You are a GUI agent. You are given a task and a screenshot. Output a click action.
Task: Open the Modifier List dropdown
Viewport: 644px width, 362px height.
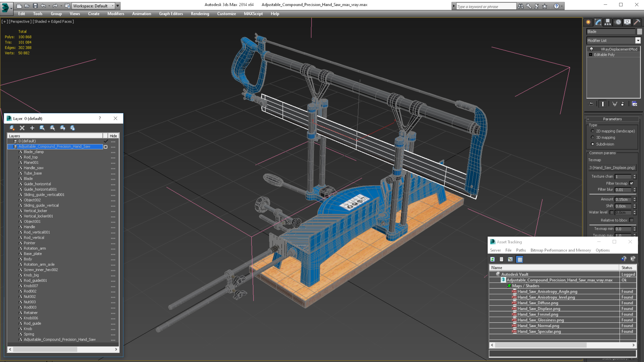coord(638,40)
